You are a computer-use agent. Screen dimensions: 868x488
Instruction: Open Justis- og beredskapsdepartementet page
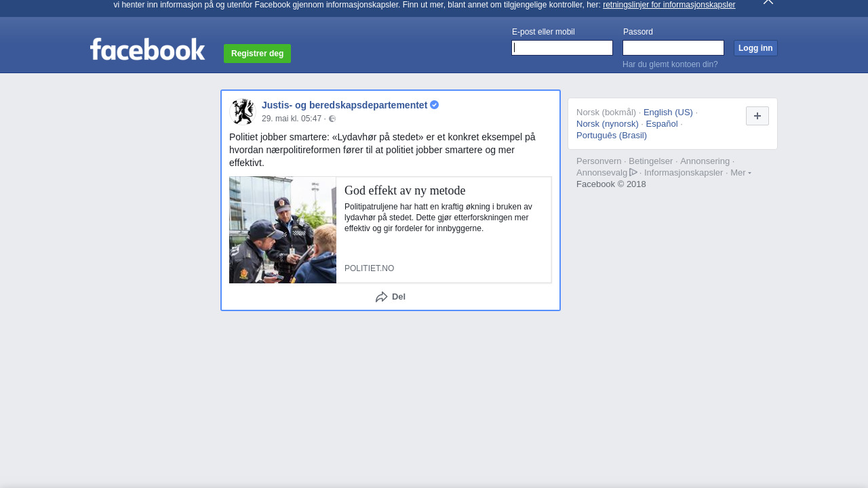point(344,105)
